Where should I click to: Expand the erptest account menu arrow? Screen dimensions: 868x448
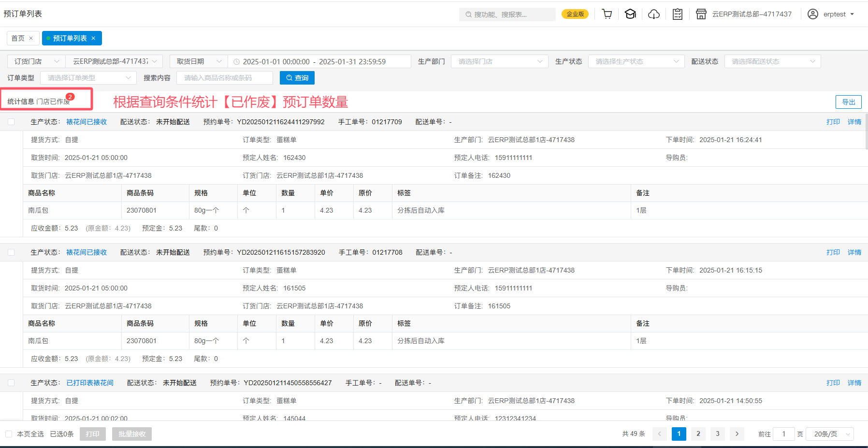852,14
